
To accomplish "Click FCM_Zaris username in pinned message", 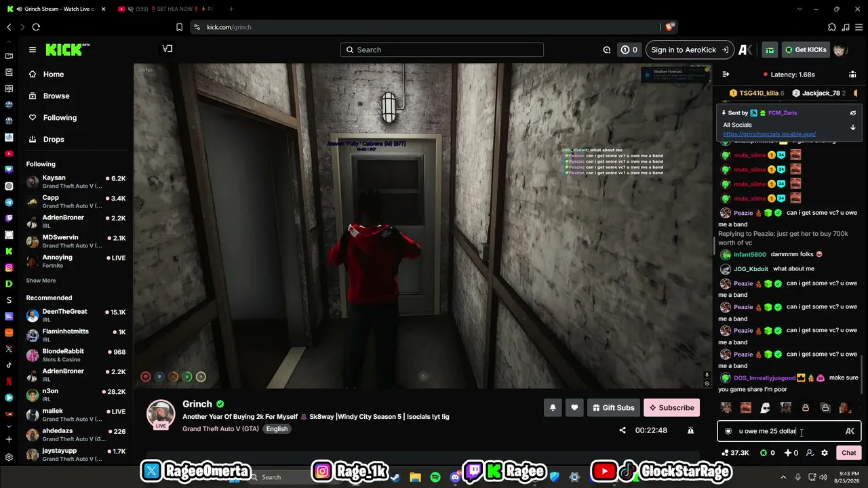I will coord(783,113).
